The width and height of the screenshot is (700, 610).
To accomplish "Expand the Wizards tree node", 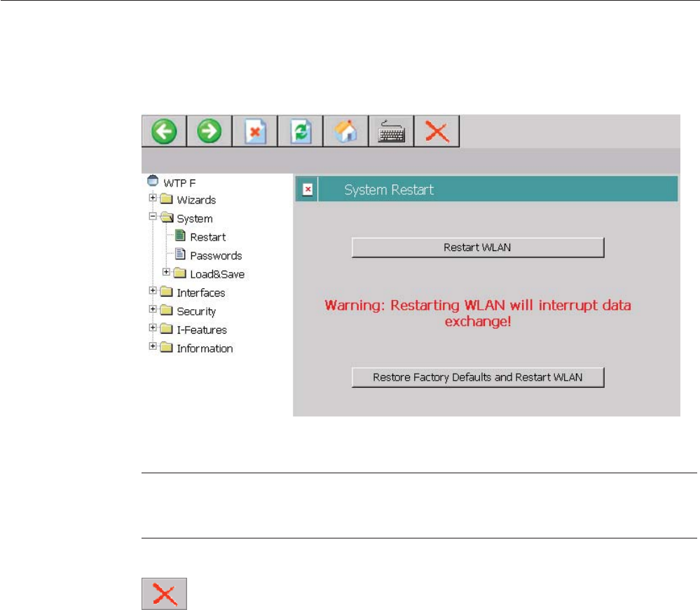I will click(153, 198).
